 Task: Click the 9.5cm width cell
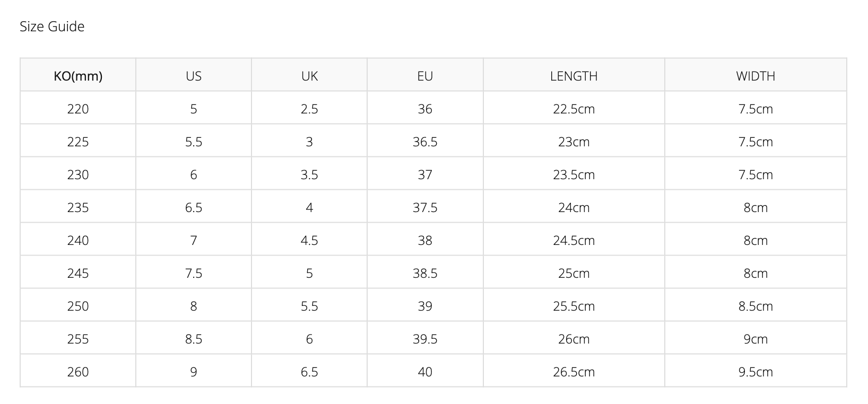(756, 372)
